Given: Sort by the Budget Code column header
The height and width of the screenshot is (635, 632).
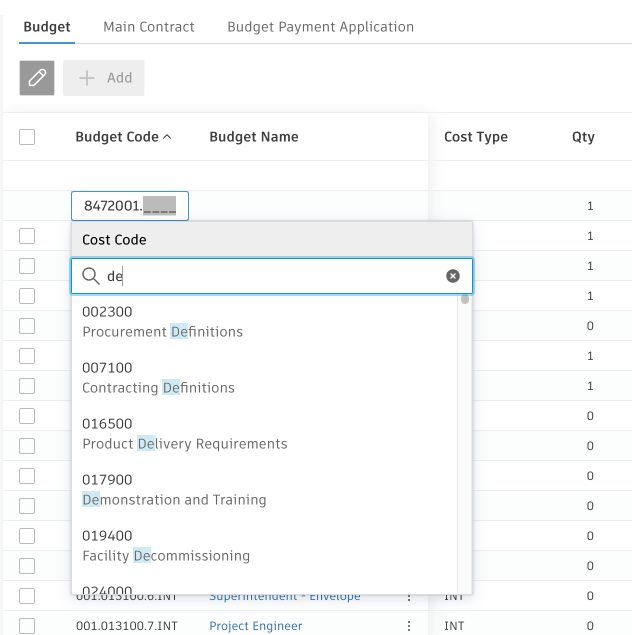Looking at the screenshot, I should tap(123, 137).
